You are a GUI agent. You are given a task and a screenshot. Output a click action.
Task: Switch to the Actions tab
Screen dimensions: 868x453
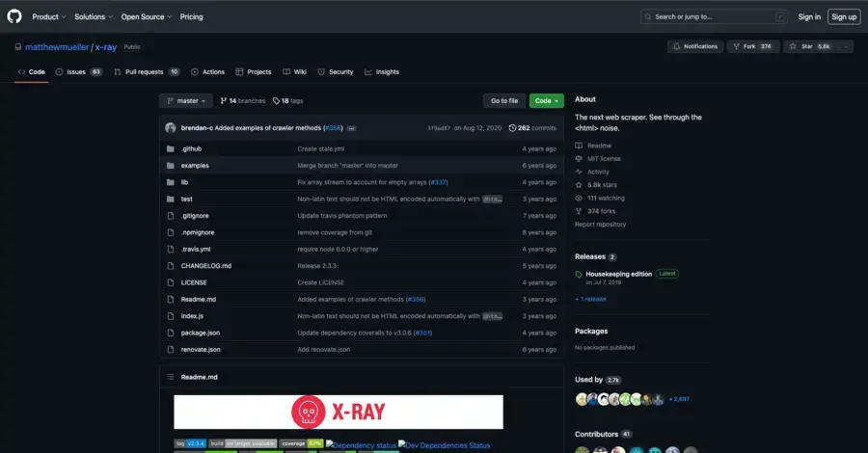[207, 72]
